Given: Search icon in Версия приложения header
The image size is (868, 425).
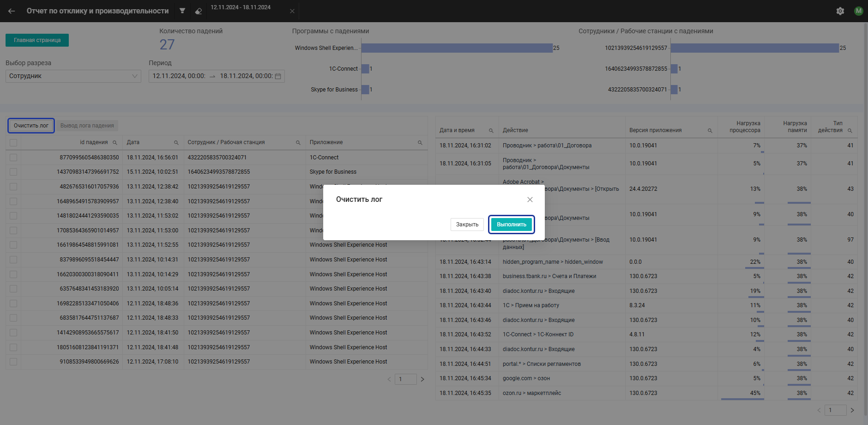Looking at the screenshot, I should tap(710, 131).
